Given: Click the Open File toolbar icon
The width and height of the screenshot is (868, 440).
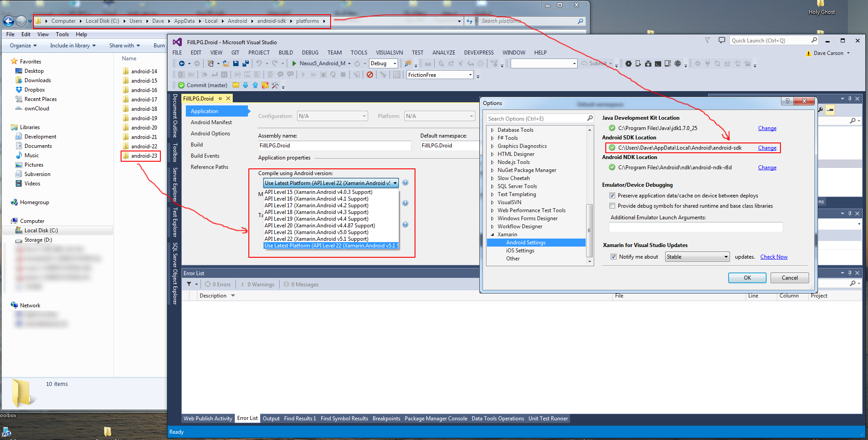Looking at the screenshot, I should (x=226, y=63).
